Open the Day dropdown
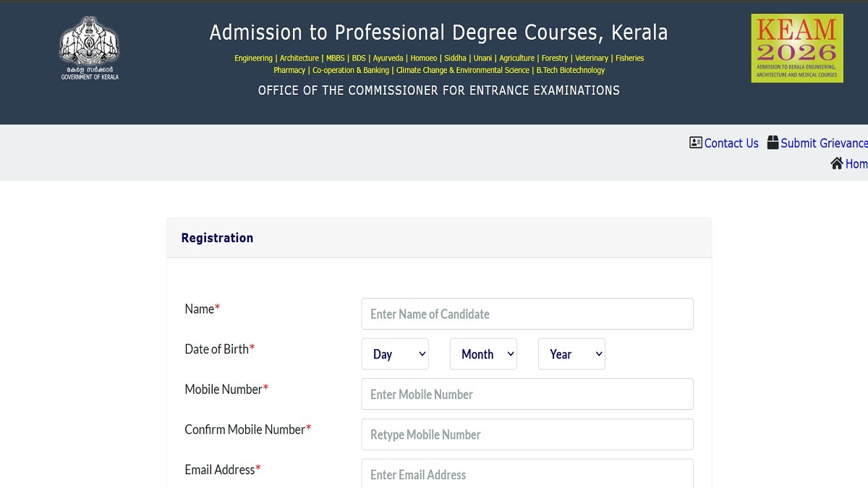This screenshot has height=488, width=868. tap(395, 354)
